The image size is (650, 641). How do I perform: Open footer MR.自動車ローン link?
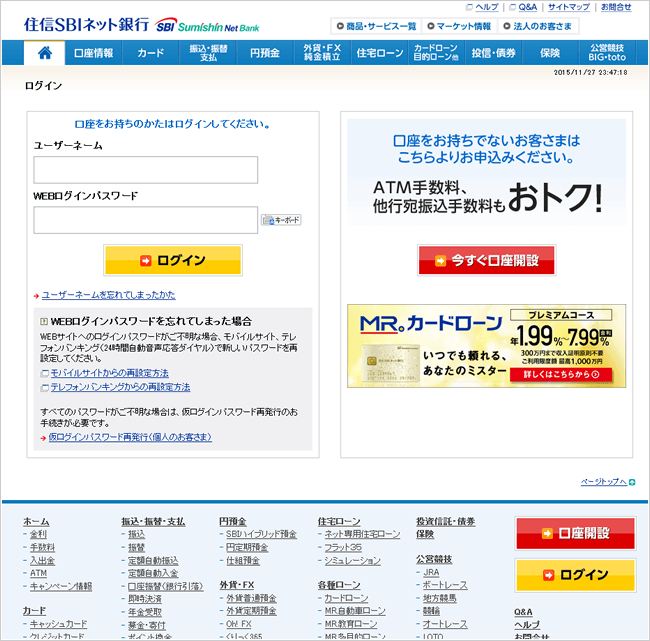[355, 611]
